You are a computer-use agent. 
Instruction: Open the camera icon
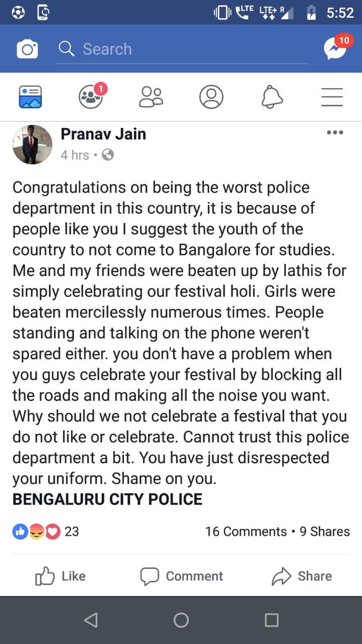coord(27,49)
